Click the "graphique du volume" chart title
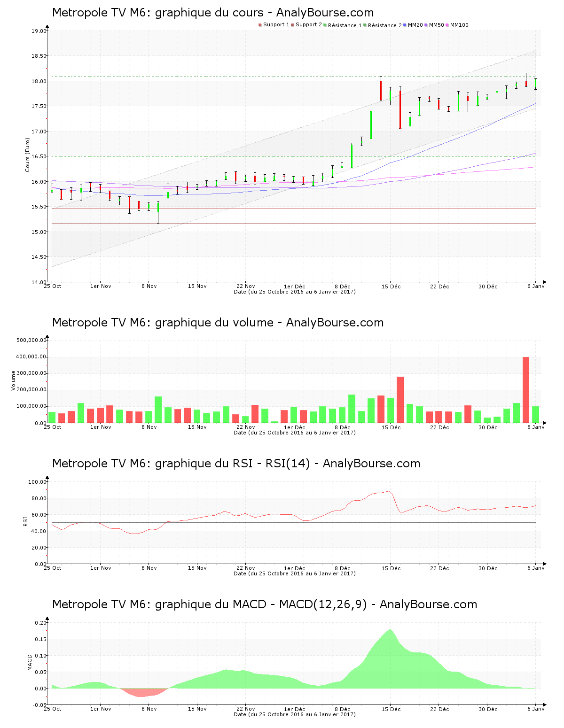 (x=218, y=323)
